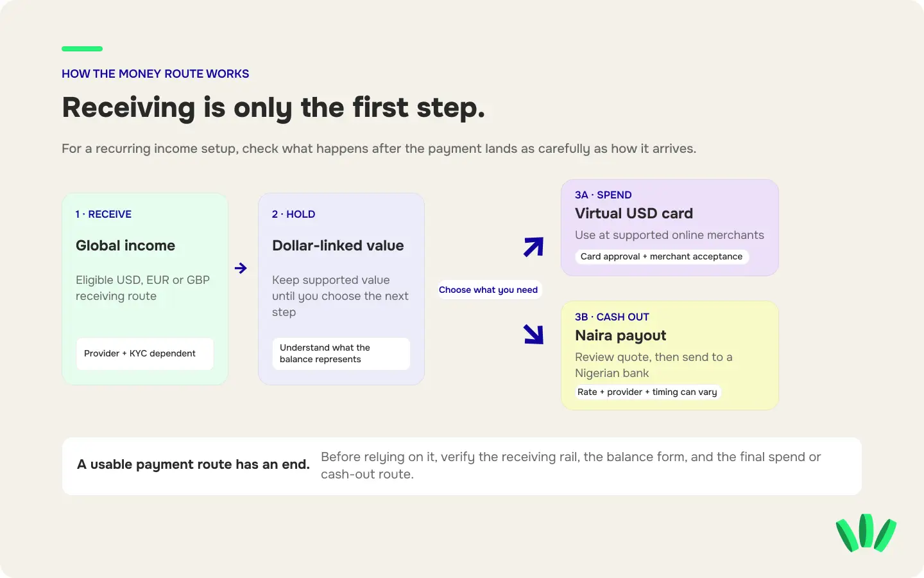Select the Virtual USD card title
This screenshot has width=924, height=578.
coord(634,213)
